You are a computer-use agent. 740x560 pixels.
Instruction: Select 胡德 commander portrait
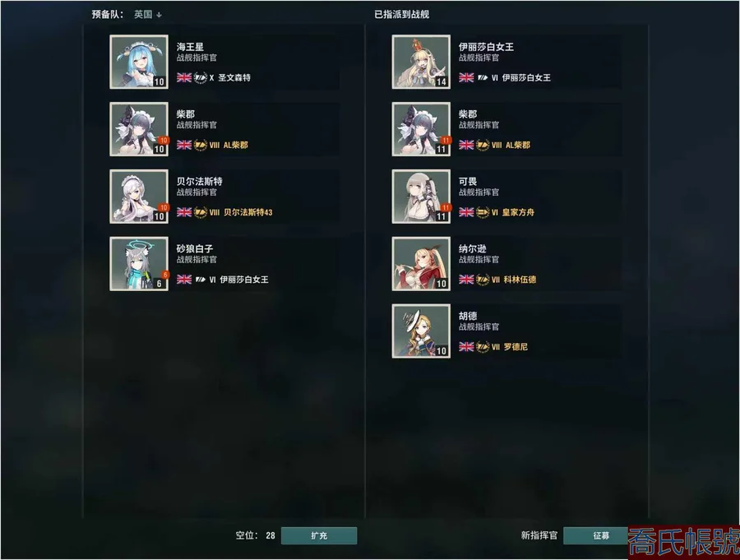click(x=421, y=331)
